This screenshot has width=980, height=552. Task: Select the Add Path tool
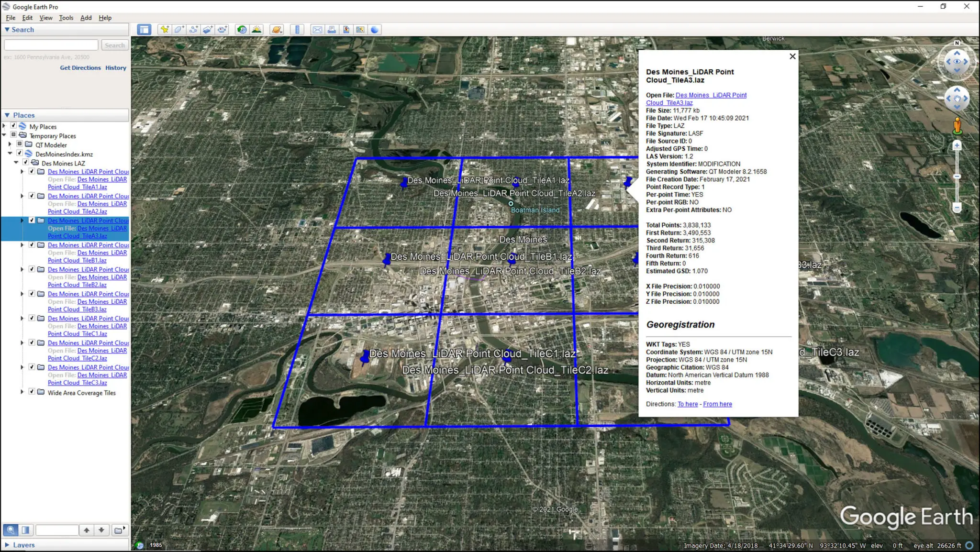[x=193, y=30]
